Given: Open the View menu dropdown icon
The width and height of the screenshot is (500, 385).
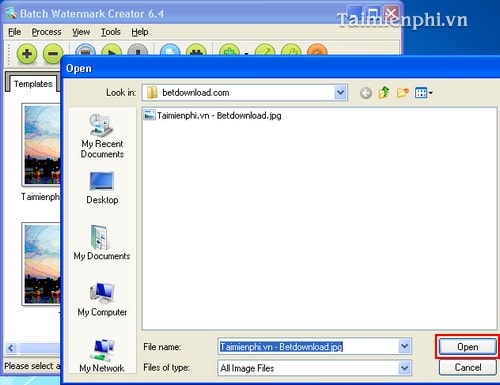Looking at the screenshot, I should point(424,93).
